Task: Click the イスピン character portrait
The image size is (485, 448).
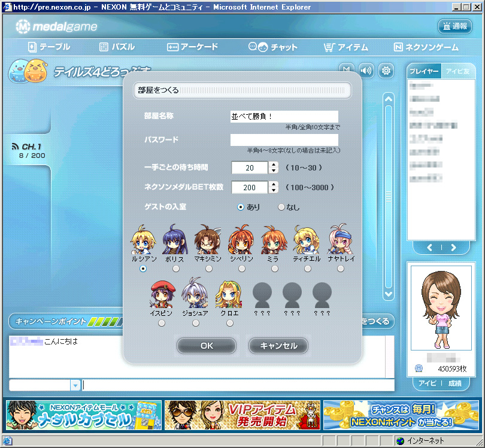Action: coord(162,294)
